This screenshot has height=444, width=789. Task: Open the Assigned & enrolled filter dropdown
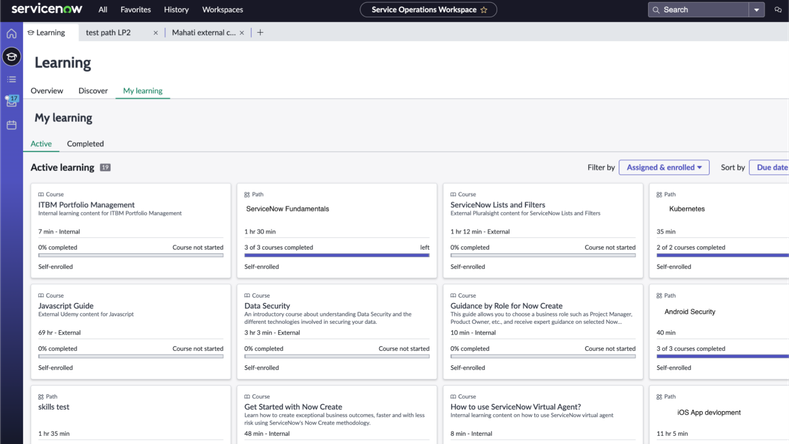[664, 167]
